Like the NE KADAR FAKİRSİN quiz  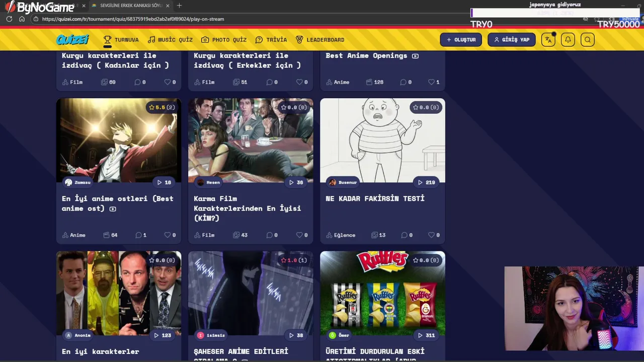(x=433, y=235)
